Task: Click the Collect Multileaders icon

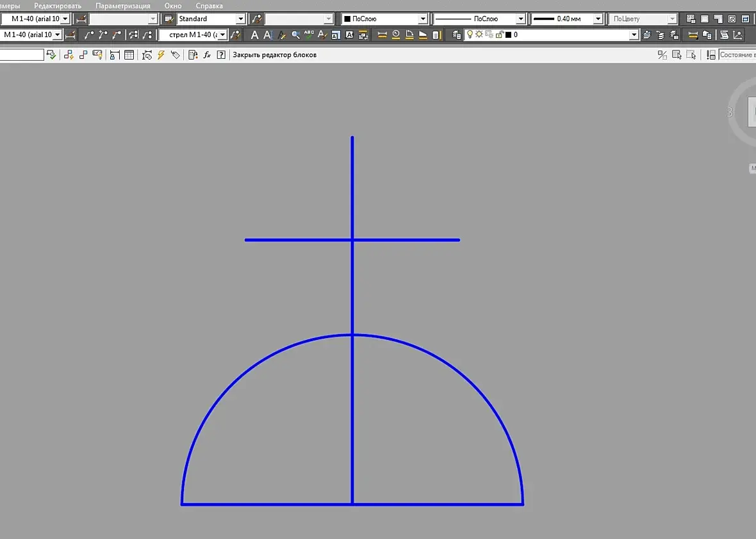Action: pyautogui.click(x=147, y=35)
